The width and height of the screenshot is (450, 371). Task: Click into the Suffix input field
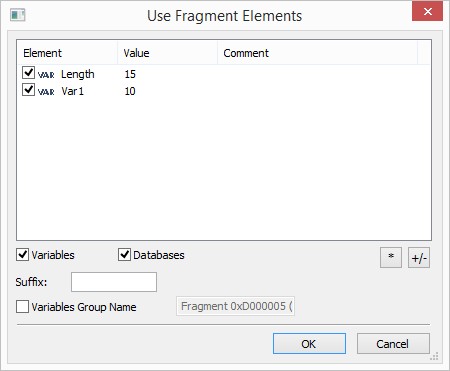114,282
